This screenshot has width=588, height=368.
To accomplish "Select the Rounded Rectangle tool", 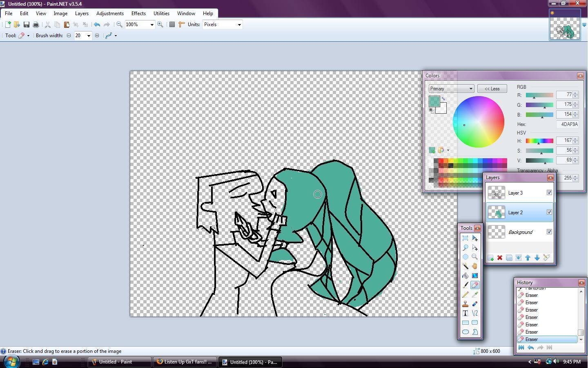I will point(475,323).
